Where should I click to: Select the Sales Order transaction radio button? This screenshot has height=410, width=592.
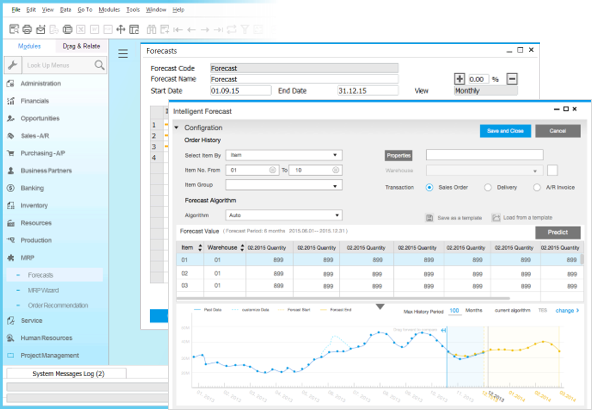[x=429, y=187]
